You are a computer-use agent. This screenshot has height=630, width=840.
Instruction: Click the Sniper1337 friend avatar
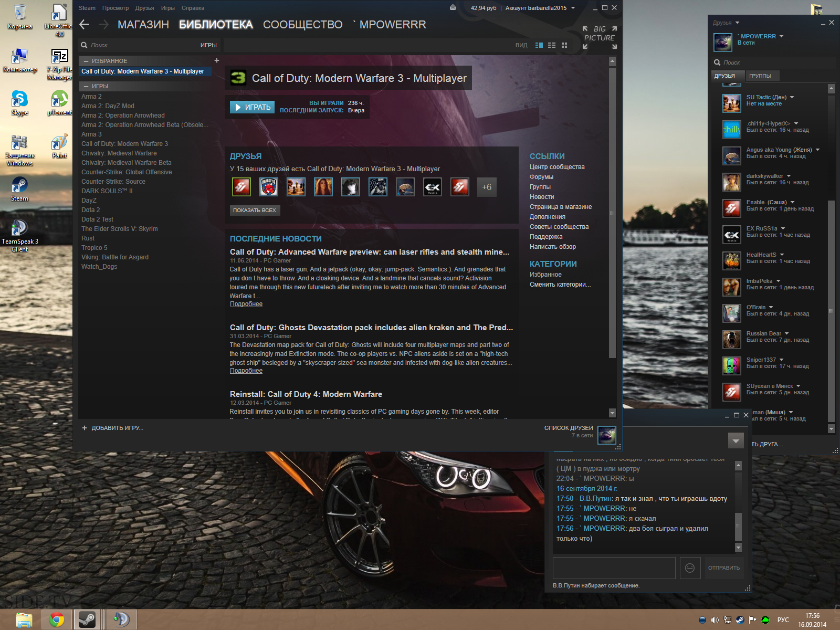[731, 366]
